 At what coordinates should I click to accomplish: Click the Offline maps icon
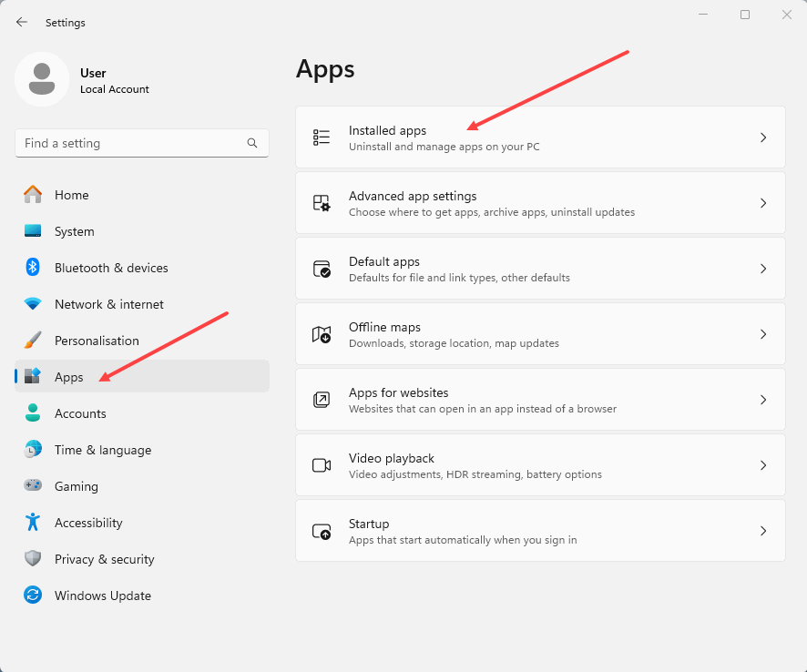coord(322,334)
